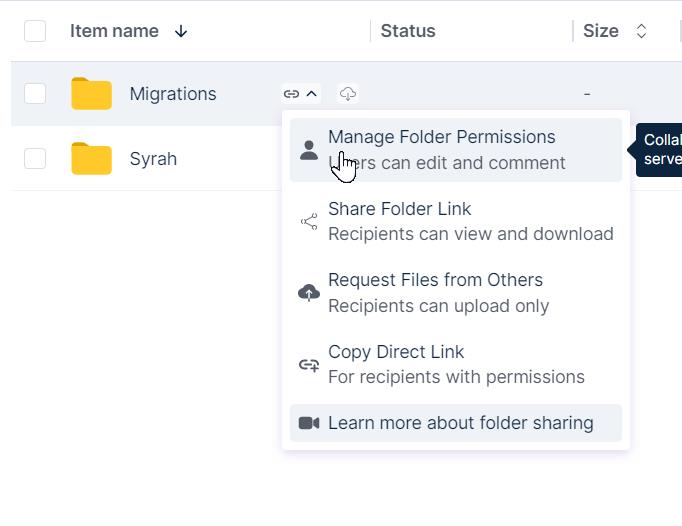Viewport: 682px width, 526px height.
Task: Toggle the select-all checkbox in header
Action: [35, 31]
